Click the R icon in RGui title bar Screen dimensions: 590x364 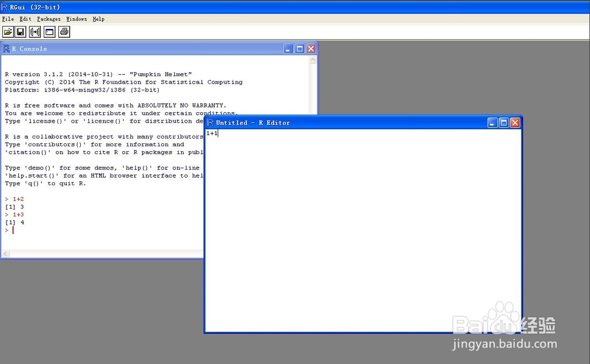(x=4, y=6)
